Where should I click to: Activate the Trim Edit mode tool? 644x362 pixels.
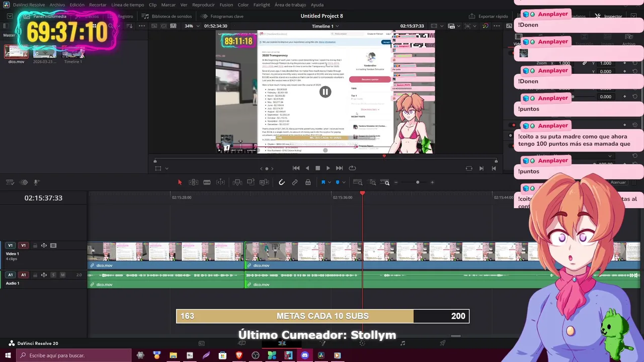pos(193,183)
